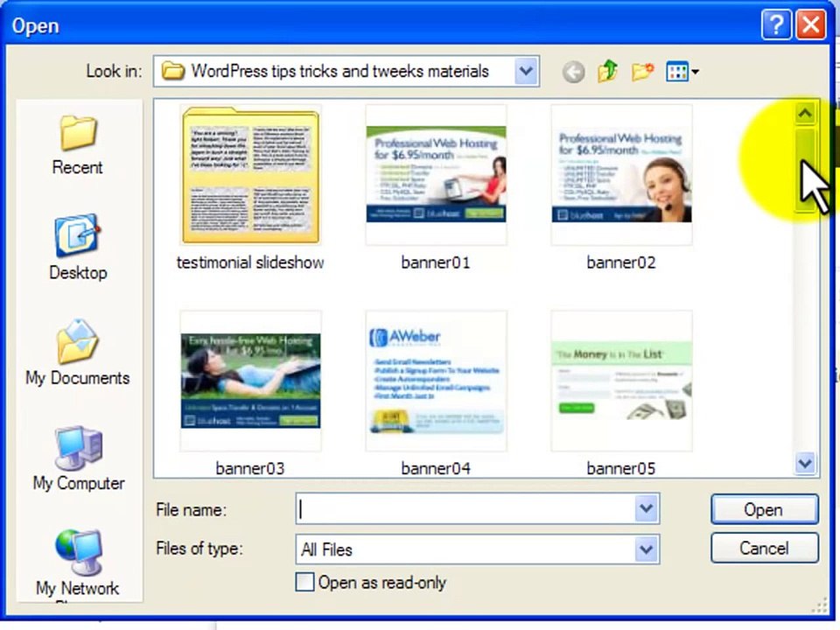Click inside the File name field
This screenshot has height=630, width=840.
click(x=465, y=508)
